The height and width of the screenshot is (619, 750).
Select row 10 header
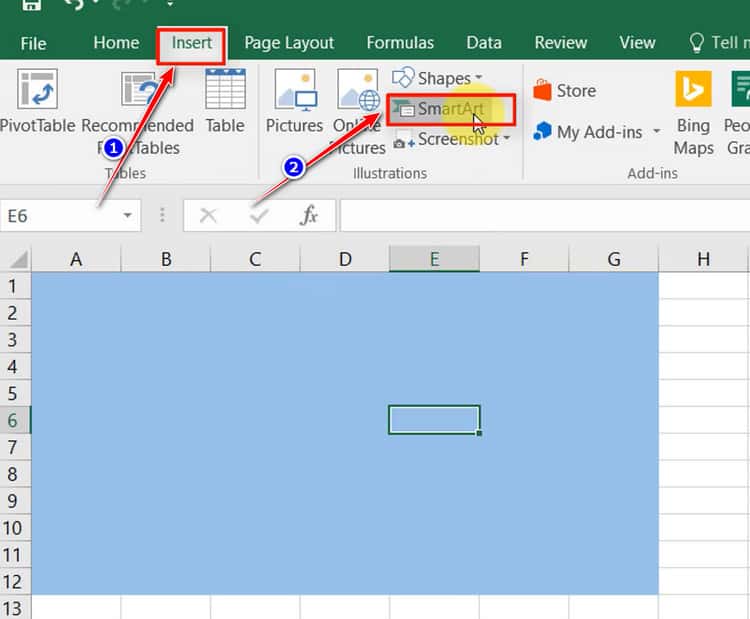pos(15,528)
